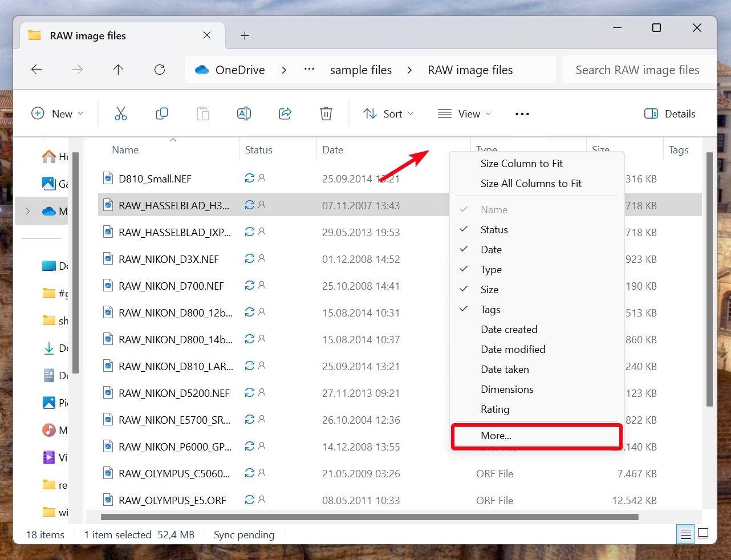Click the Cut scissors icon
The height and width of the screenshot is (560, 731).
(121, 113)
